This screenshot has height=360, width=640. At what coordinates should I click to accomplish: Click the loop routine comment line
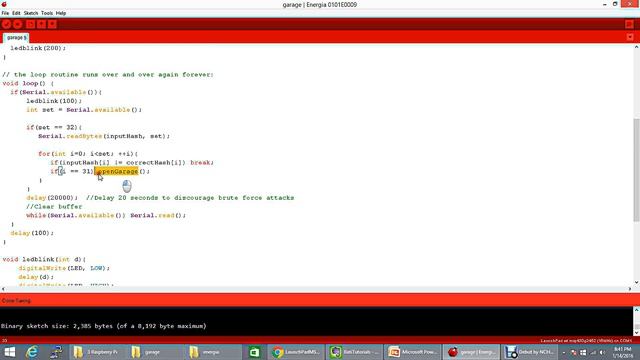108,75
